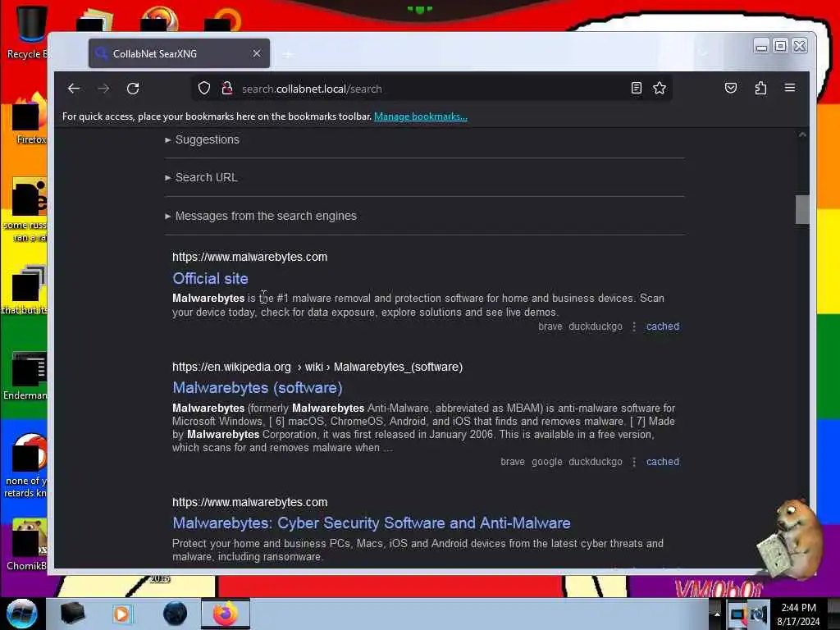Open the extensions puzzle icon
This screenshot has height=630, width=840.
coord(760,88)
